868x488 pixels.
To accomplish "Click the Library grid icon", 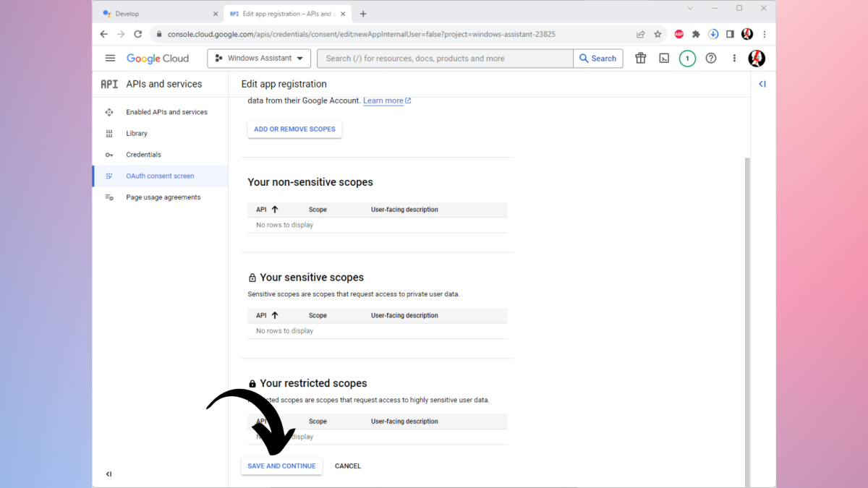I will coord(109,133).
